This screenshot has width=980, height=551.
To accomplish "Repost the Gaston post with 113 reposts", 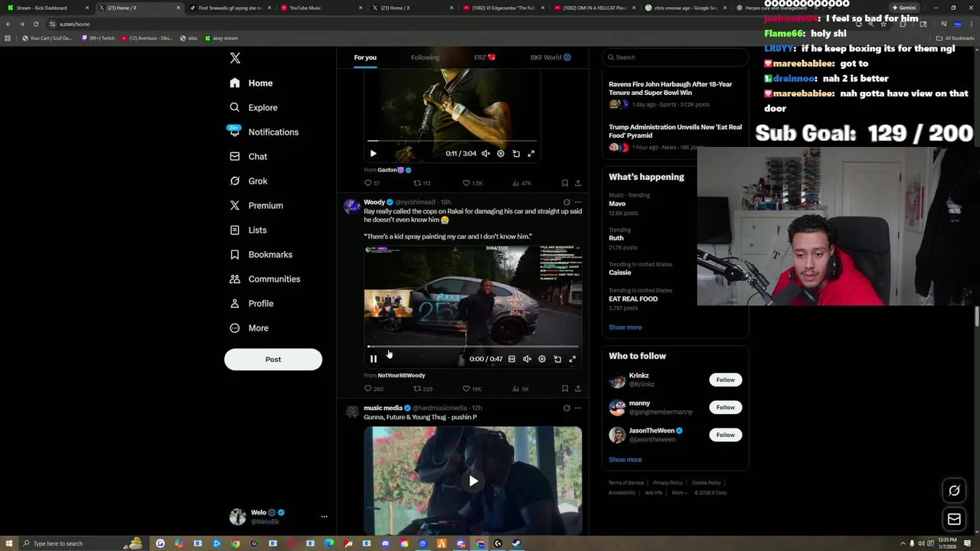I will (423, 184).
